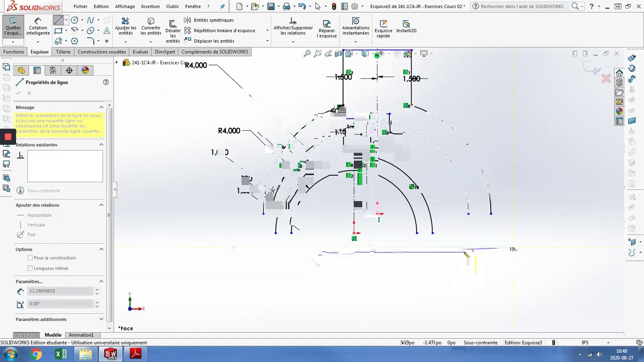Open Excel from the taskbar

(61, 354)
